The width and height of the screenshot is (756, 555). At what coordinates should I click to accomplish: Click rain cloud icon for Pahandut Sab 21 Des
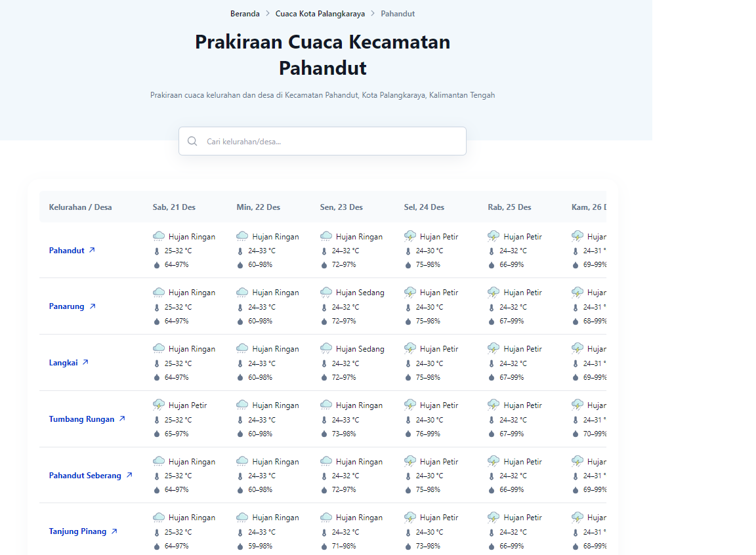(x=159, y=236)
